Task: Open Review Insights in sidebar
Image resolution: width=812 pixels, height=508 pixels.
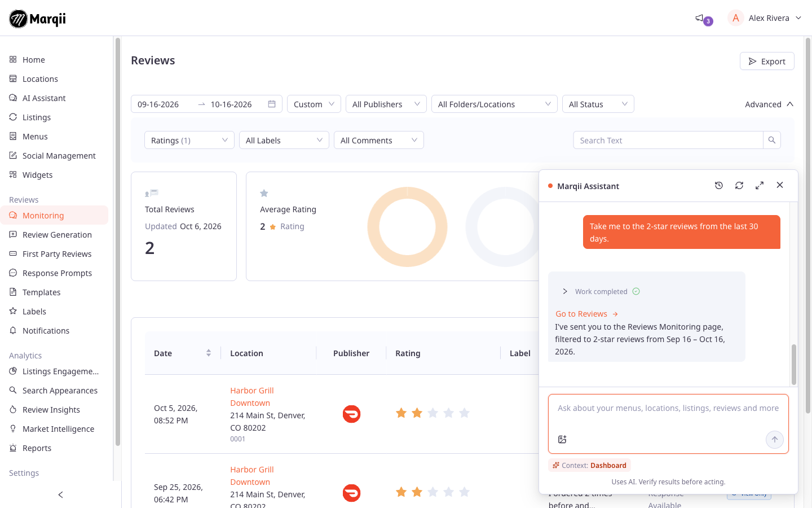Action: tap(51, 410)
